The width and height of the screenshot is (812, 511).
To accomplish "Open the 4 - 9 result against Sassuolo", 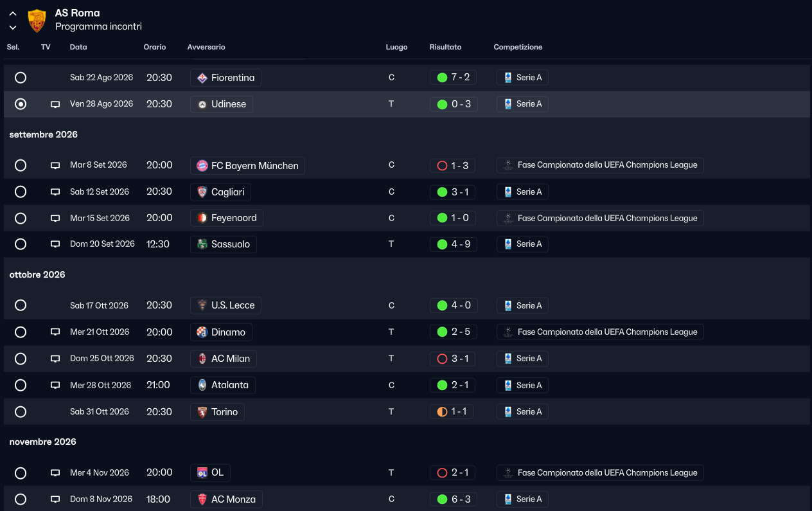I will click(454, 244).
